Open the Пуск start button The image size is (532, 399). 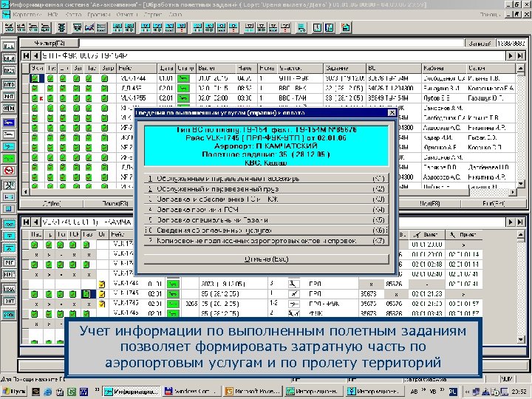(14, 392)
